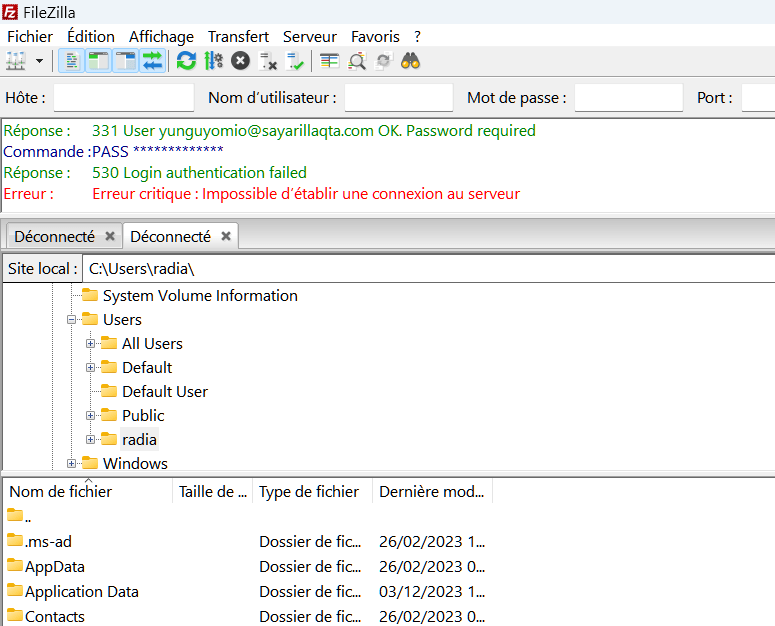Toggle directory comparison icon

[357, 61]
